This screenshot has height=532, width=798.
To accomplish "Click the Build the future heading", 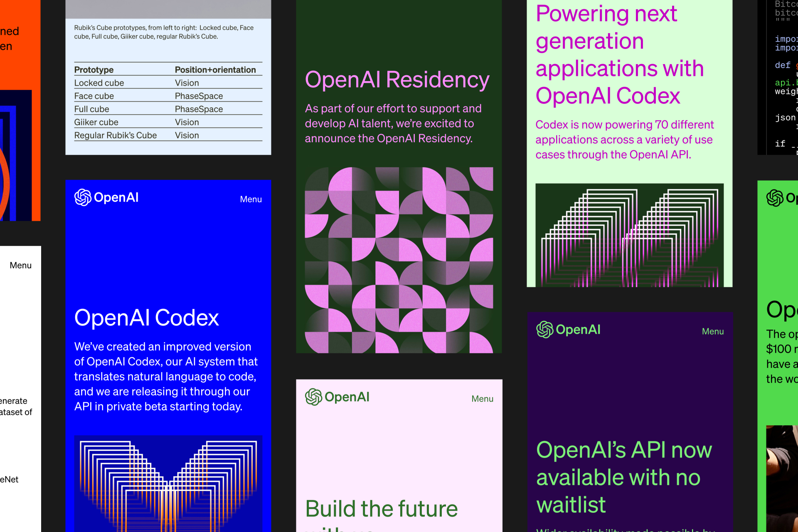I will click(x=381, y=515).
